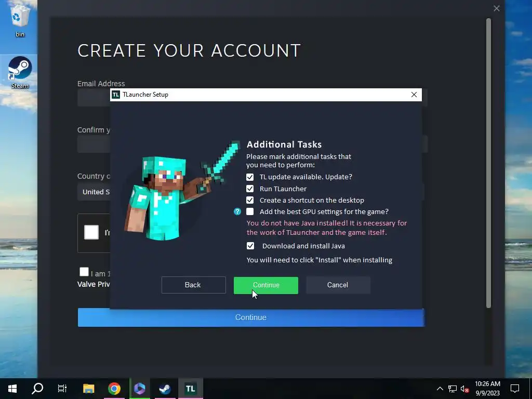
Task: Open File Explorer from the taskbar
Action: coord(88,389)
